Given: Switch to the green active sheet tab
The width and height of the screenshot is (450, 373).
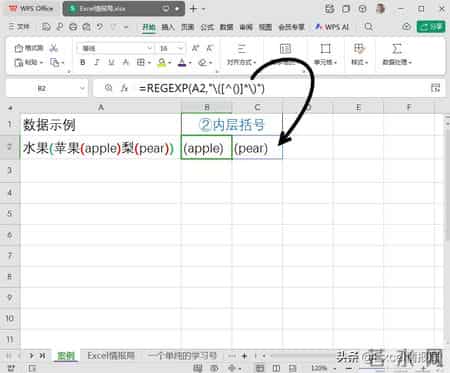Looking at the screenshot, I should 66,356.
